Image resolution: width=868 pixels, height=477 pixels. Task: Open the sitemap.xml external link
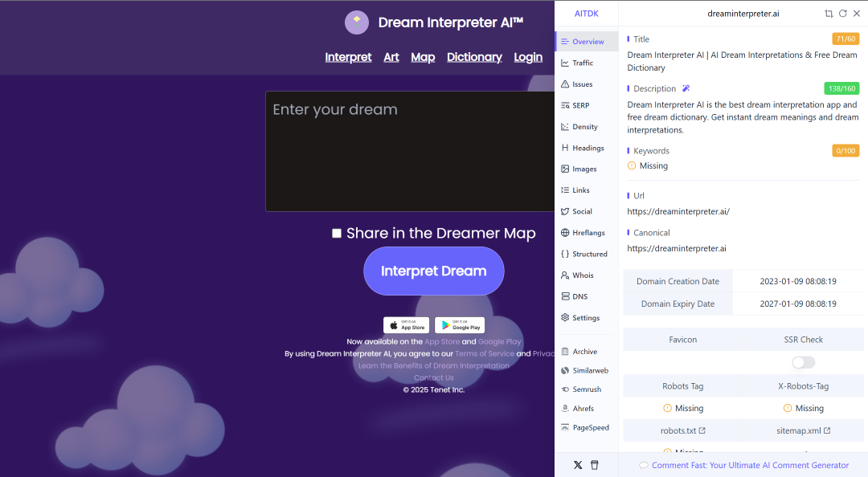pyautogui.click(x=803, y=430)
